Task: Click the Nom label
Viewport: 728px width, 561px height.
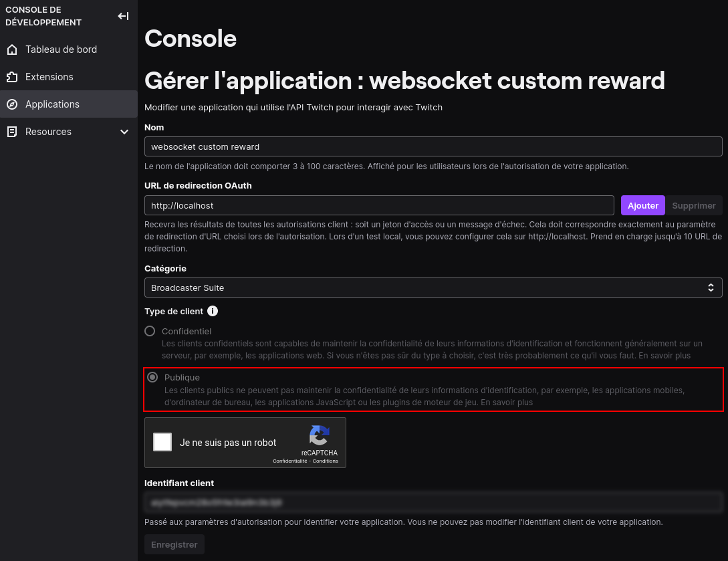Action: pos(154,128)
